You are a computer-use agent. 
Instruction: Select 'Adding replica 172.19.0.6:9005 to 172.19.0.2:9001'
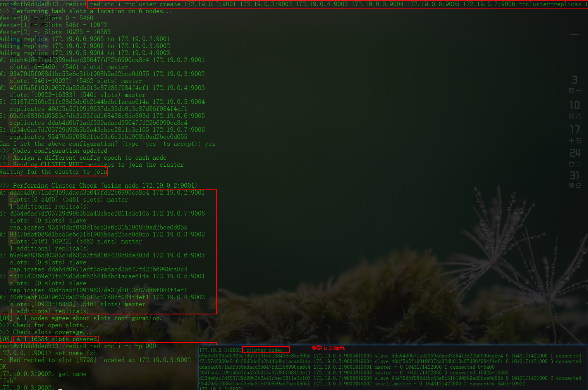click(x=85, y=39)
